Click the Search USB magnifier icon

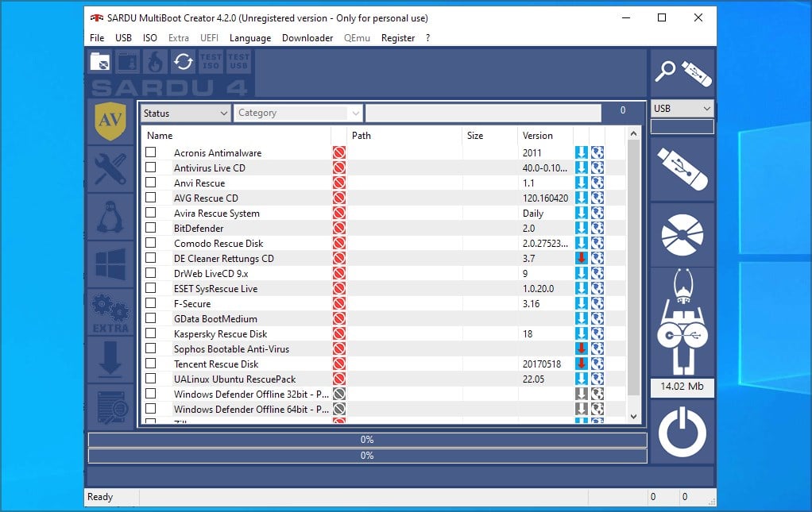tap(682, 72)
